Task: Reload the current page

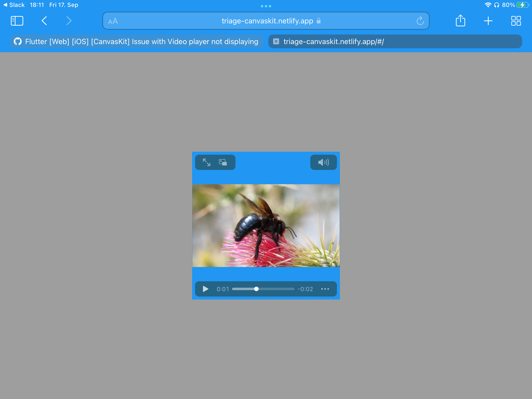Action: pos(420,21)
